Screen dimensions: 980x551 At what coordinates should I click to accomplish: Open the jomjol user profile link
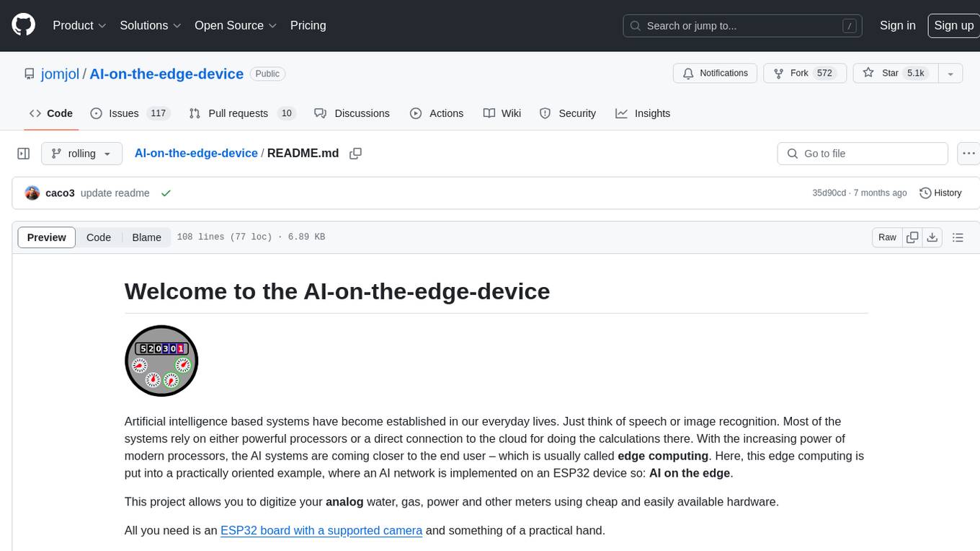click(61, 74)
